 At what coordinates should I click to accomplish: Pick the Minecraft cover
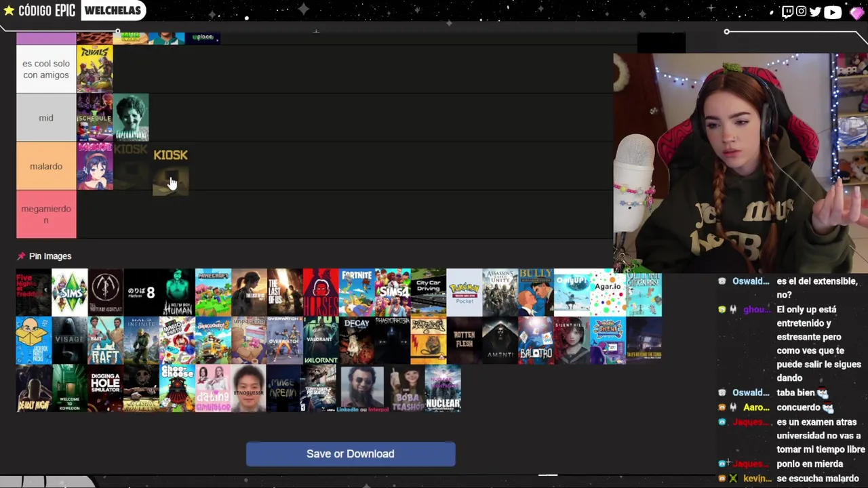[213, 293]
